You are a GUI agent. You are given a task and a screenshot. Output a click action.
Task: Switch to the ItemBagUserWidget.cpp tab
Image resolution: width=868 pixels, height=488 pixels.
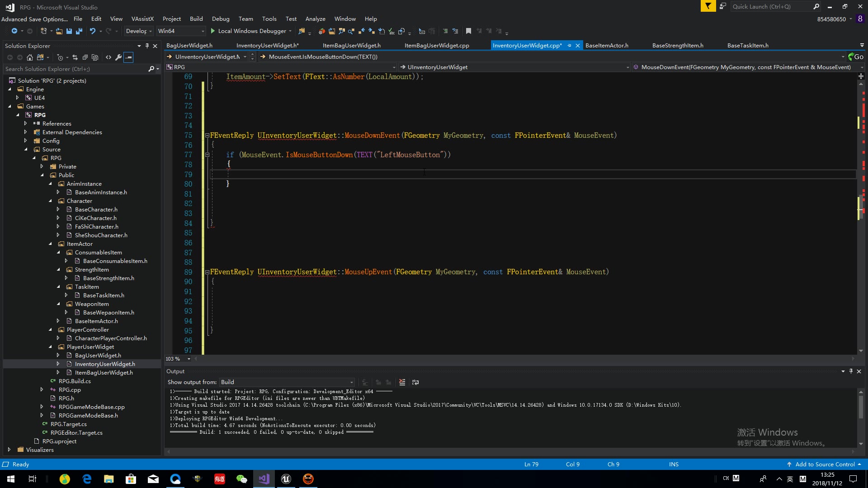point(437,45)
